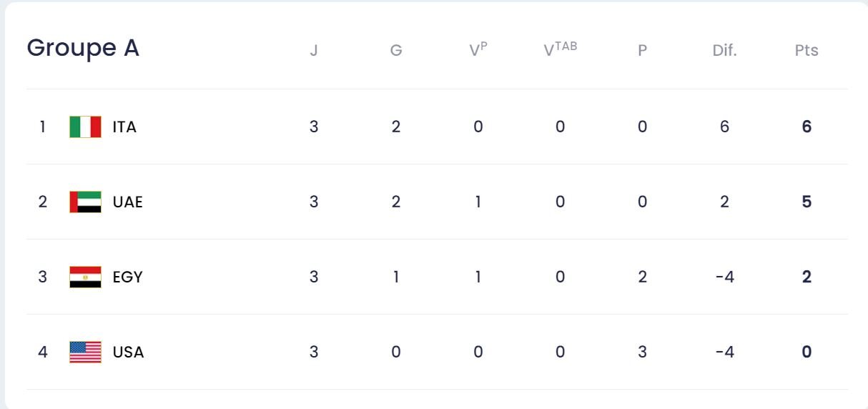Click USA's losses value of 3
The height and width of the screenshot is (409, 868).
pos(642,353)
